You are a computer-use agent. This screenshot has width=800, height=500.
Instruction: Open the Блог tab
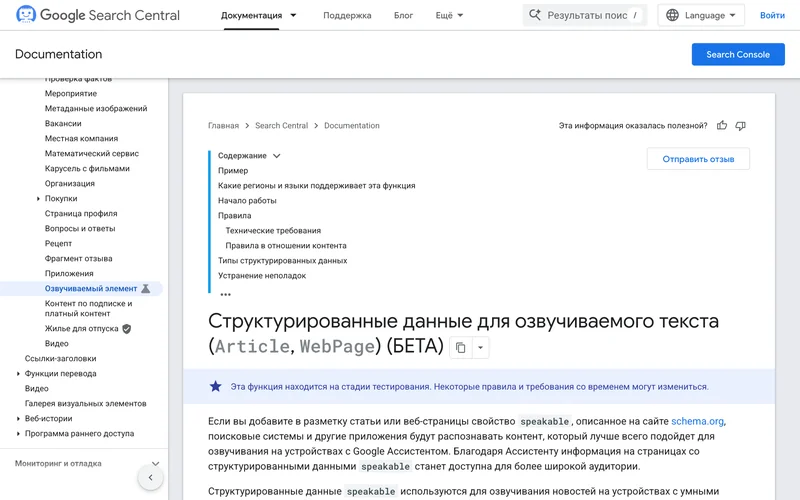click(x=403, y=15)
